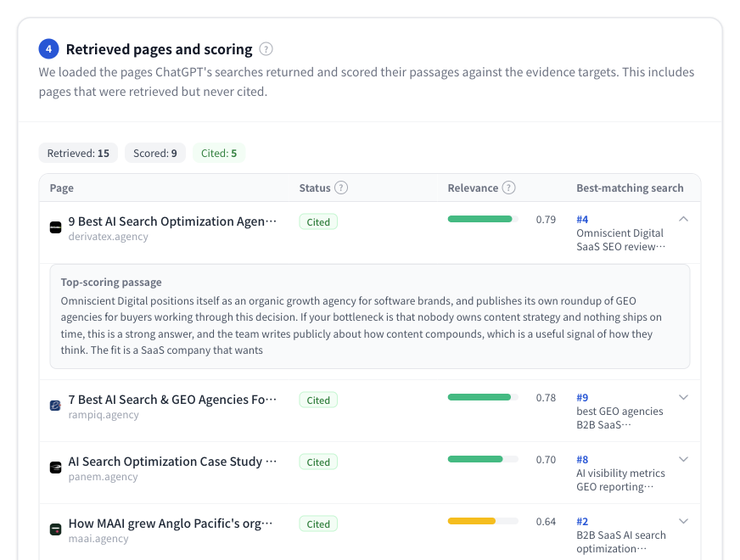Open search #4 link for derivatex row
The image size is (740, 560).
coord(582,220)
